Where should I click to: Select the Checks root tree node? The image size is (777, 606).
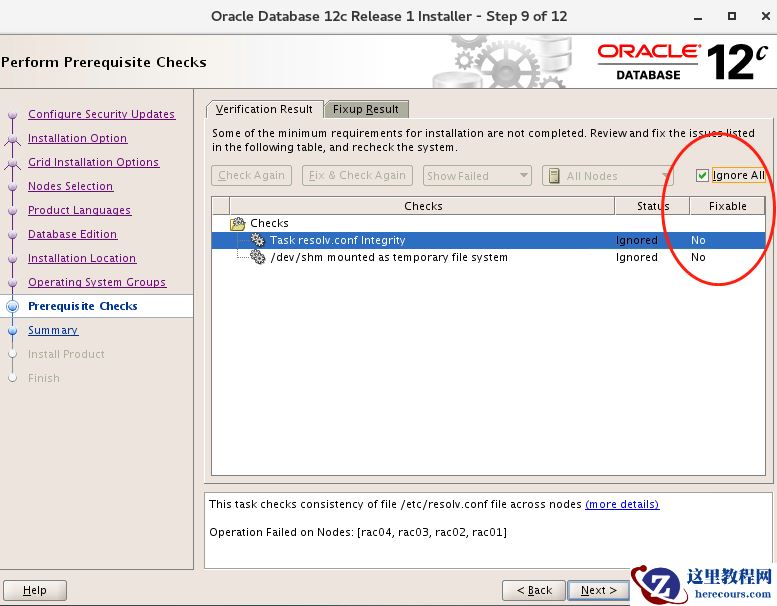(x=269, y=223)
